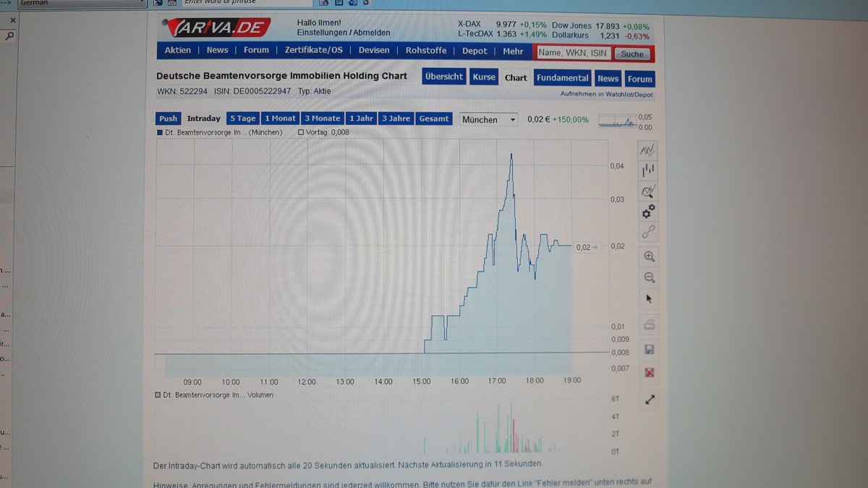The image size is (868, 488).
Task: Switch to the blue News tab
Action: (608, 78)
